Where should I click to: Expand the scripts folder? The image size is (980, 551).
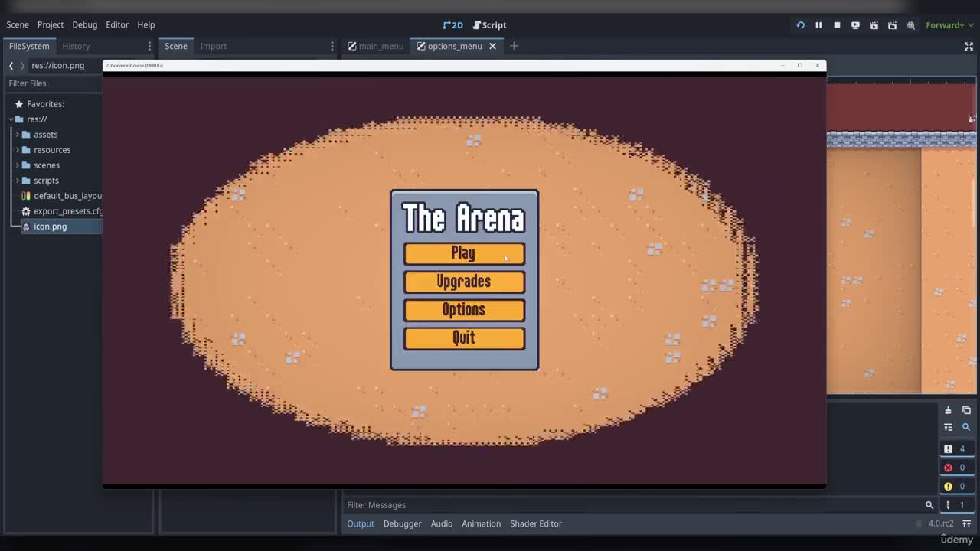coord(17,181)
